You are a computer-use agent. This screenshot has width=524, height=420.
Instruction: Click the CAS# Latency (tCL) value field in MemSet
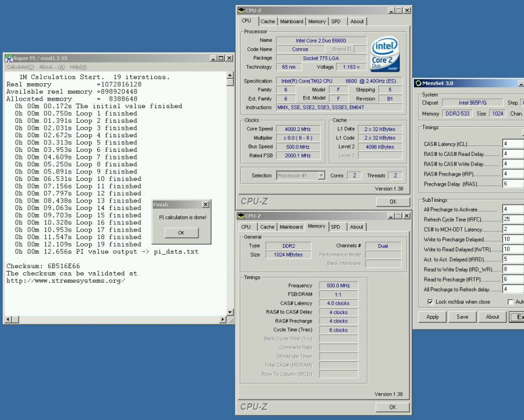pyautogui.click(x=513, y=144)
